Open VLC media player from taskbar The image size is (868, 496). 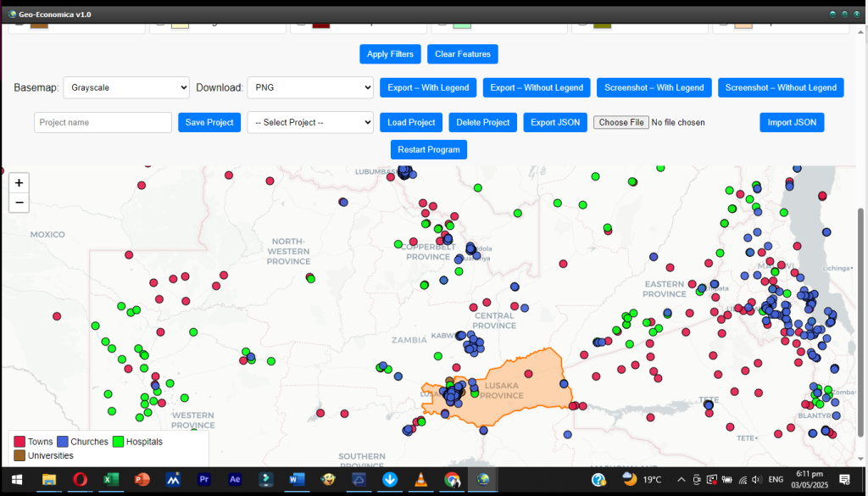click(x=420, y=480)
